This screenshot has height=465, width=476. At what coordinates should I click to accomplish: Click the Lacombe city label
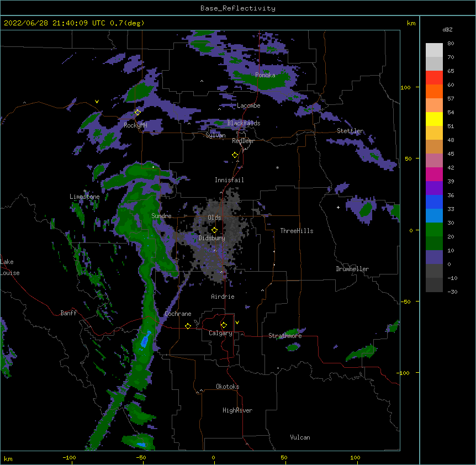click(248, 105)
